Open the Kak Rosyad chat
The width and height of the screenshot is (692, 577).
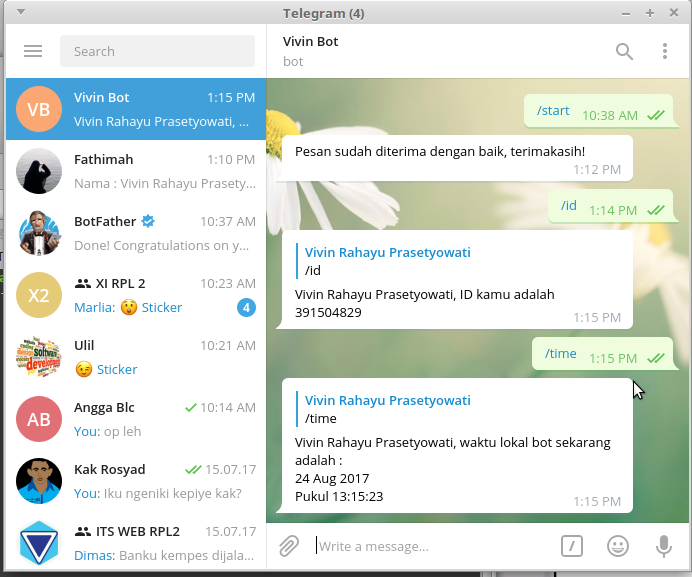tap(136, 481)
